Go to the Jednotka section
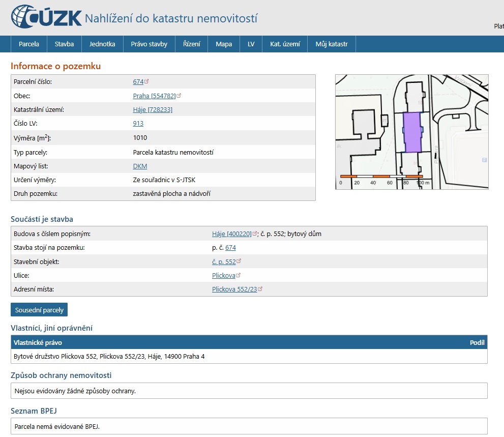This screenshot has height=437, width=504. (x=102, y=44)
